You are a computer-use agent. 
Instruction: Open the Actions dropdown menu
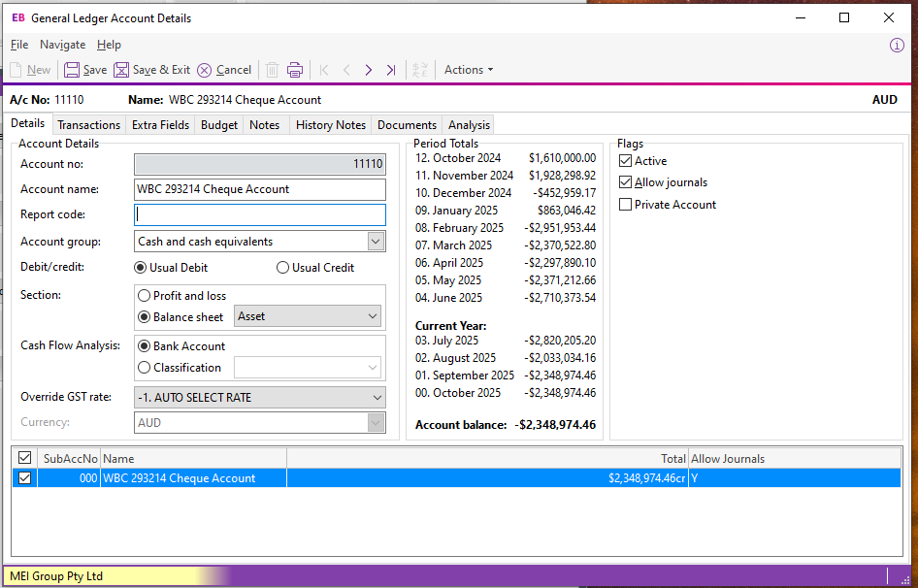(469, 70)
